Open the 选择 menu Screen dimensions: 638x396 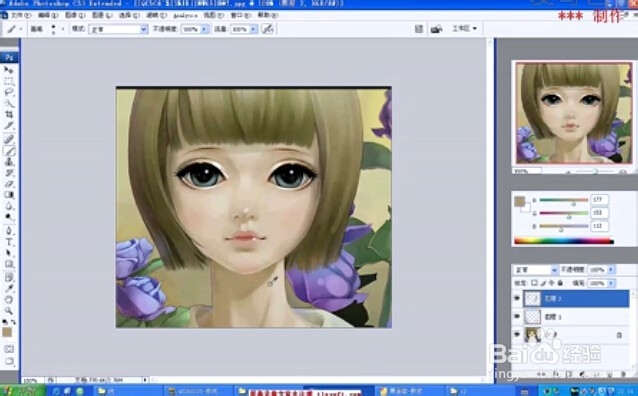click(129, 15)
